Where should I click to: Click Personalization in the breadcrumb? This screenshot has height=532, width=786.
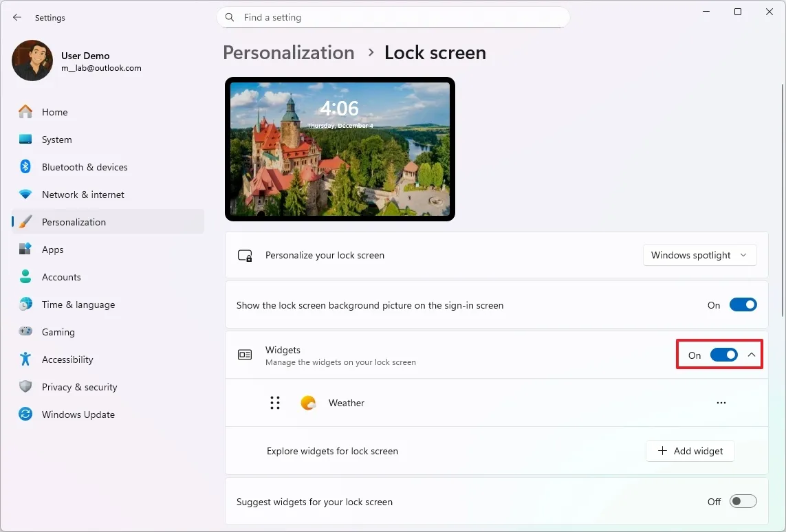(x=289, y=52)
